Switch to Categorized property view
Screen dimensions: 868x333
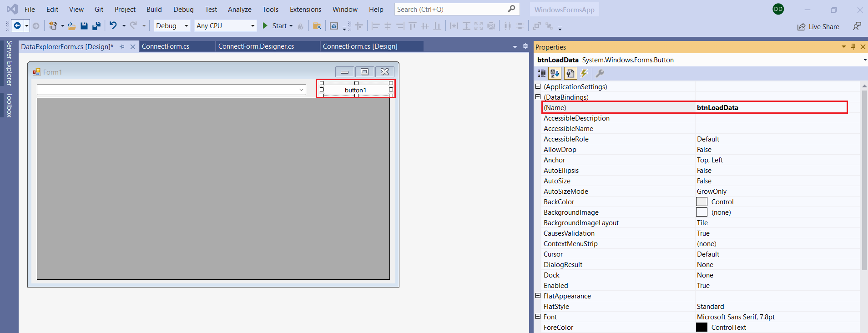[541, 73]
